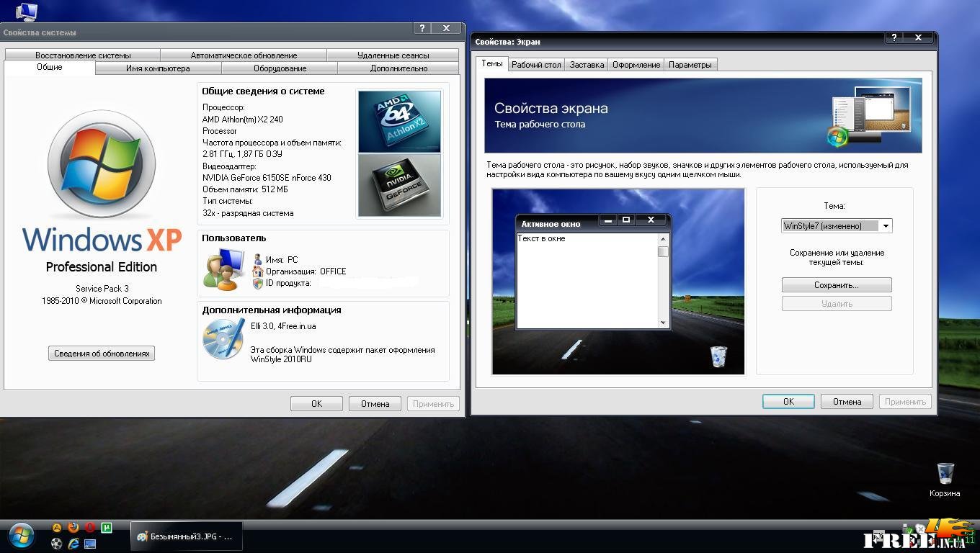Click the shield icon beside ID продукта

click(258, 283)
